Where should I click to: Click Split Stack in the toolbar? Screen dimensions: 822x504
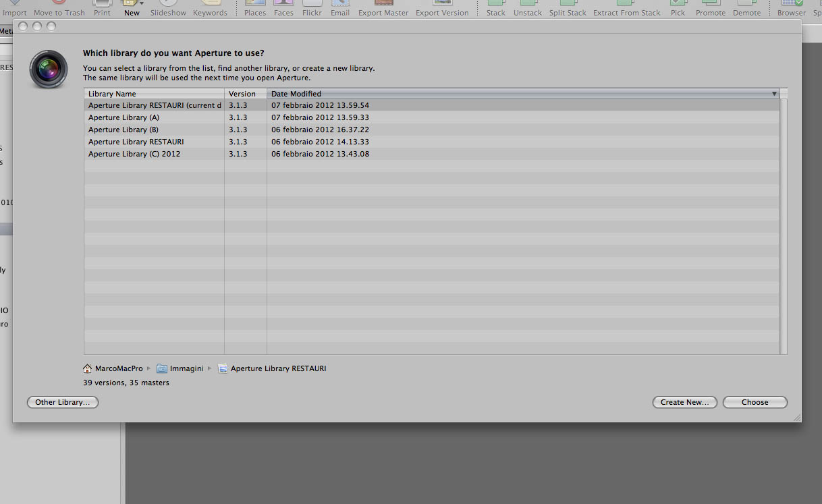pos(568,9)
